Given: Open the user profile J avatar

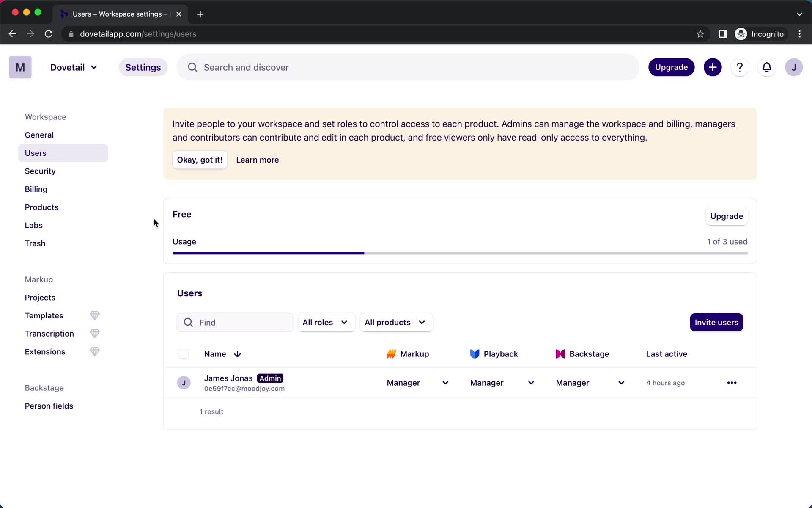Looking at the screenshot, I should 794,67.
